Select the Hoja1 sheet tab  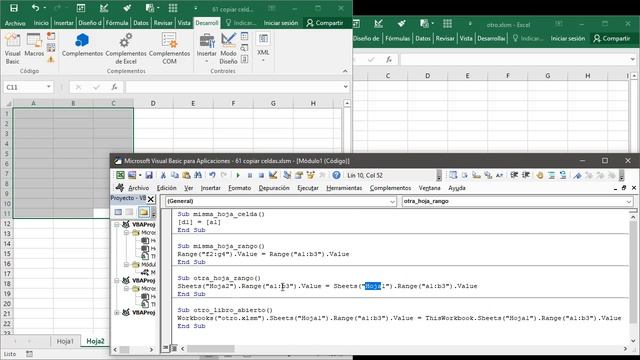tap(65, 341)
